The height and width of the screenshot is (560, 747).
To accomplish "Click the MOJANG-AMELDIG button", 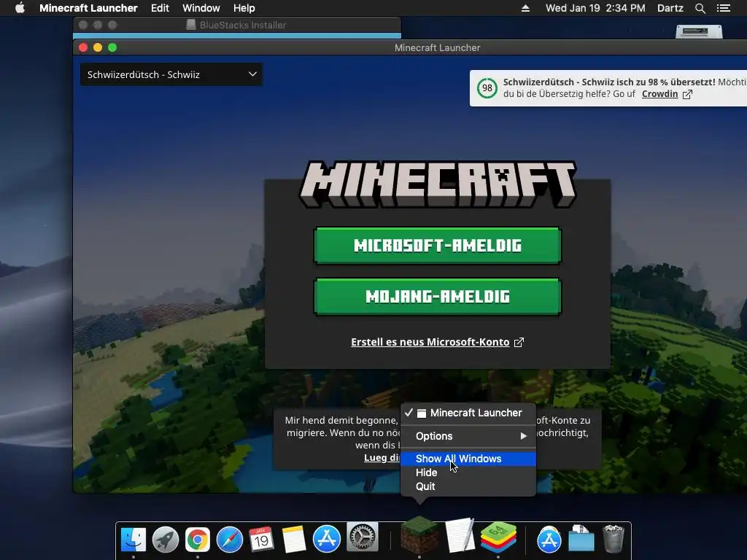I will click(x=438, y=296).
